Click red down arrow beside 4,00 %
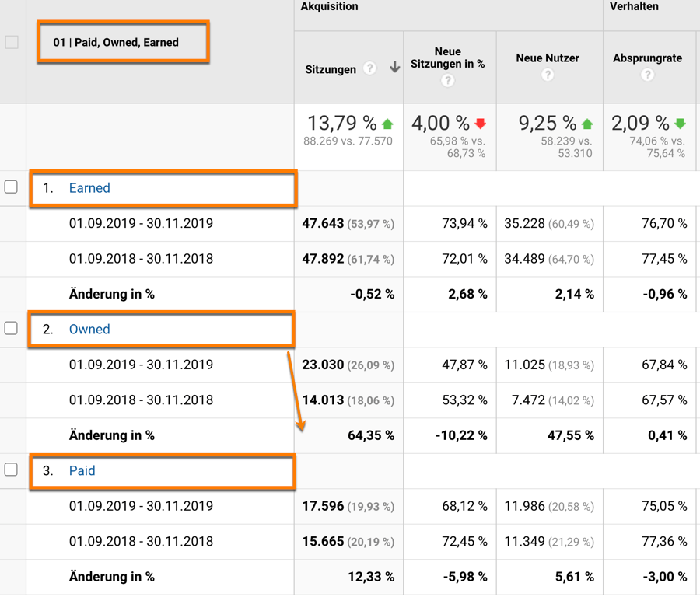The height and width of the screenshot is (597, 700). click(480, 124)
